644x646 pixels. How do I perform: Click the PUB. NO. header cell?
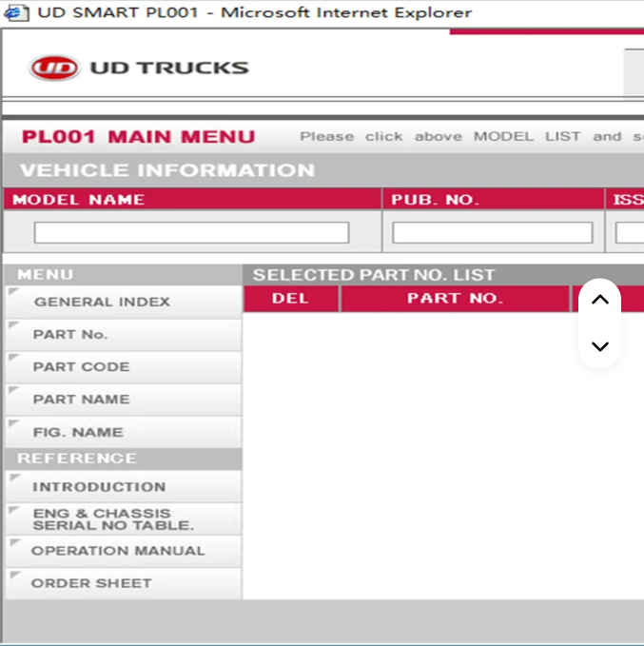[493, 200]
